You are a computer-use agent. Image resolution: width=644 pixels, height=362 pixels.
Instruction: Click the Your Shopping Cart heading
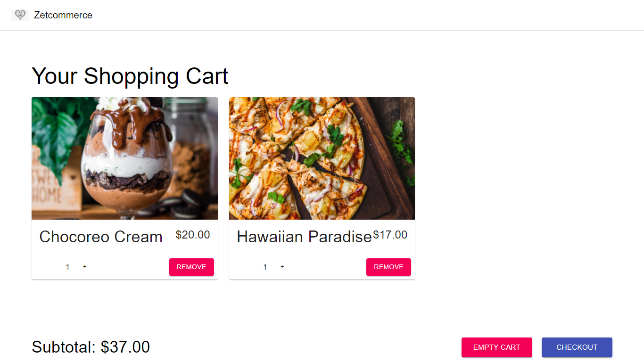[x=130, y=76]
